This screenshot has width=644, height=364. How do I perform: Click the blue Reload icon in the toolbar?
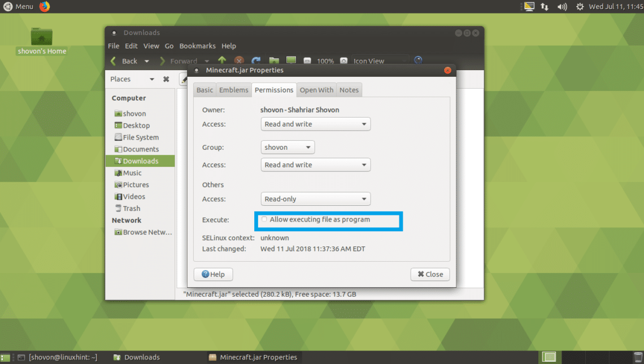pyautogui.click(x=256, y=60)
